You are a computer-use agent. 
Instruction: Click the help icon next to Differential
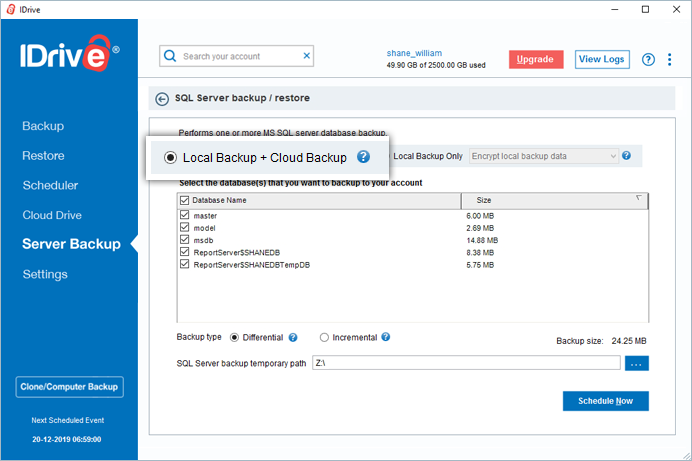[x=293, y=337]
